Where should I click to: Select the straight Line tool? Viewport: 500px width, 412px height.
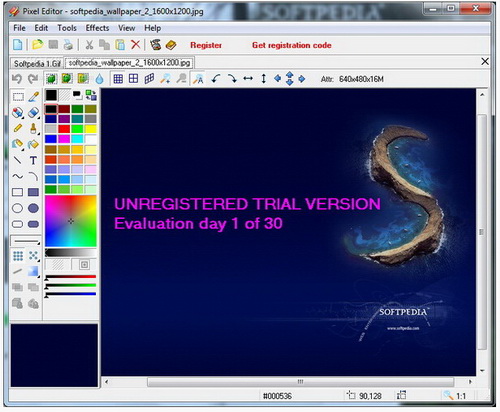point(17,160)
